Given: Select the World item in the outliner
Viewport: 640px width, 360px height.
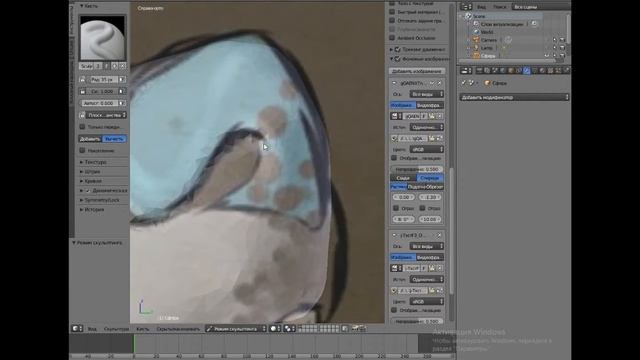Looking at the screenshot, I should 487,32.
